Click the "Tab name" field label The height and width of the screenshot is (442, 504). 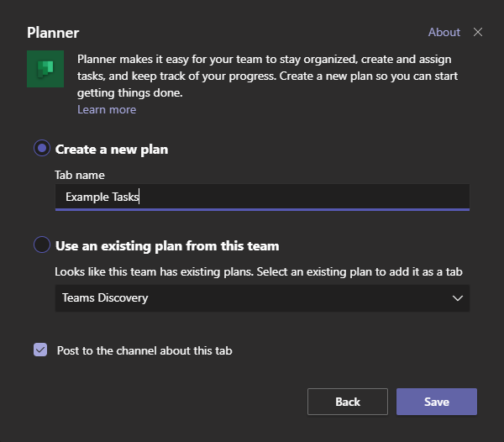[80, 175]
